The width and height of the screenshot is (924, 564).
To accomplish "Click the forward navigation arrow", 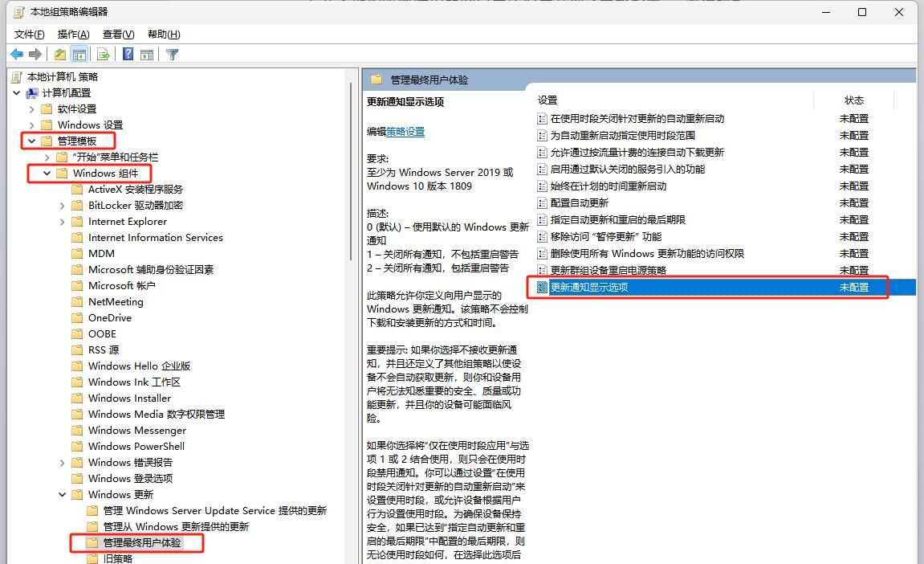I will pos(35,54).
